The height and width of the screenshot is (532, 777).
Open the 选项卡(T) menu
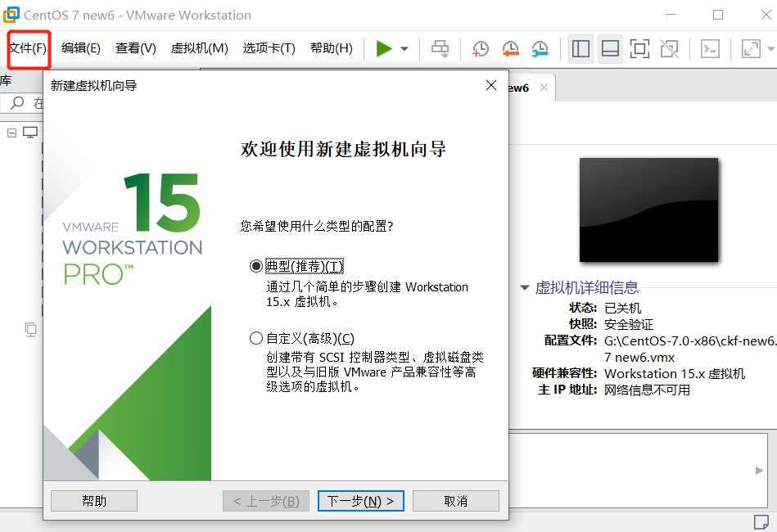269,48
